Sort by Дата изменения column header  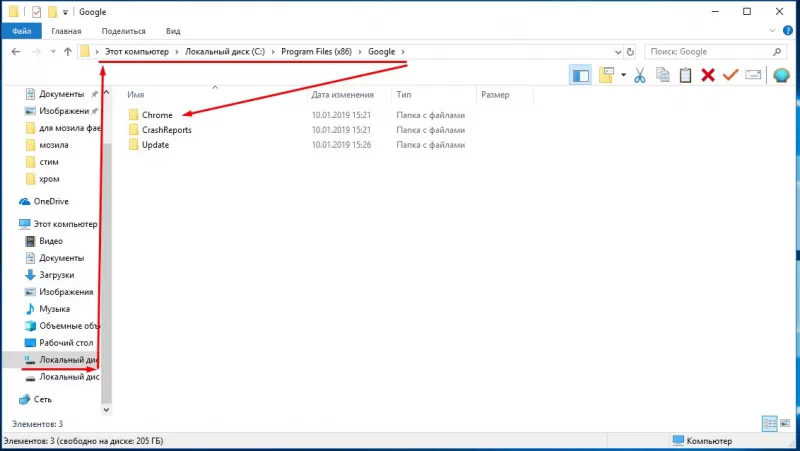click(x=342, y=94)
